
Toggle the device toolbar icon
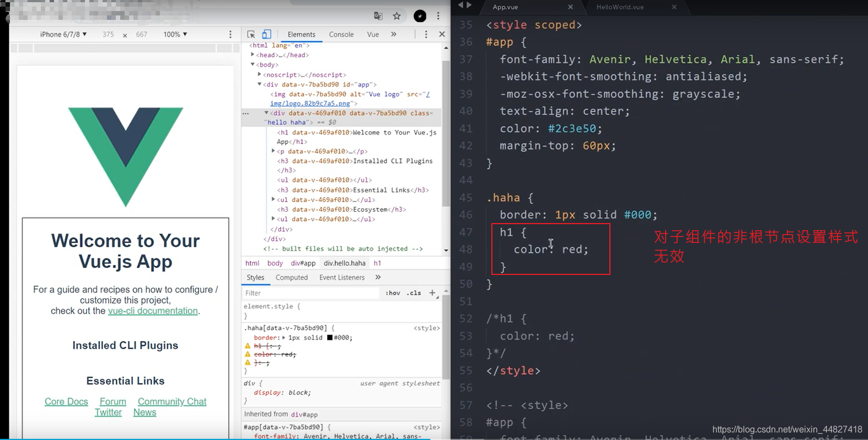pyautogui.click(x=266, y=34)
